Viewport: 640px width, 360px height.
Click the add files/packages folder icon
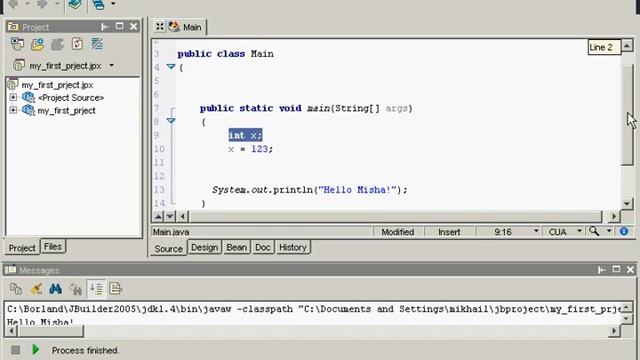click(37, 44)
